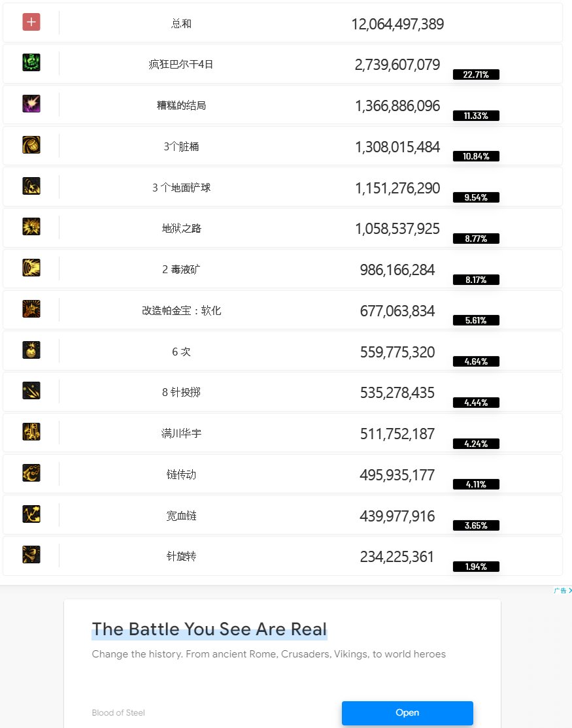Click the total damage value 12,064,497,389
Image resolution: width=572 pixels, height=728 pixels.
click(397, 24)
